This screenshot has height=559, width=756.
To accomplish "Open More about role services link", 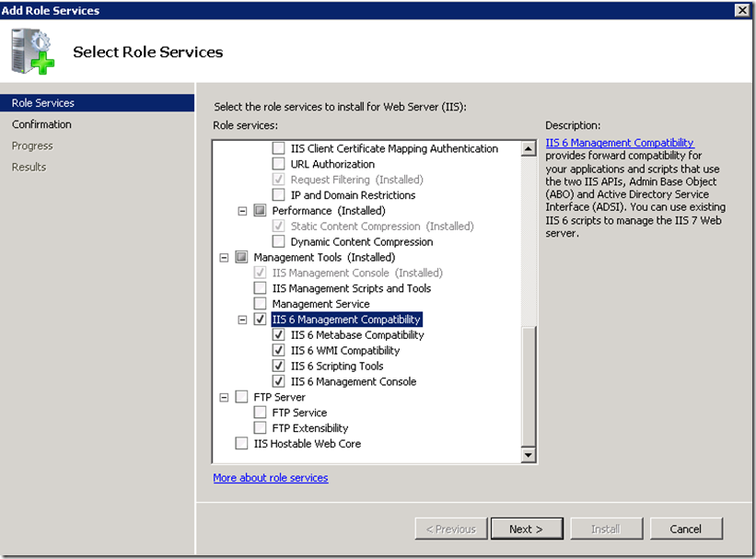I will tap(271, 477).
